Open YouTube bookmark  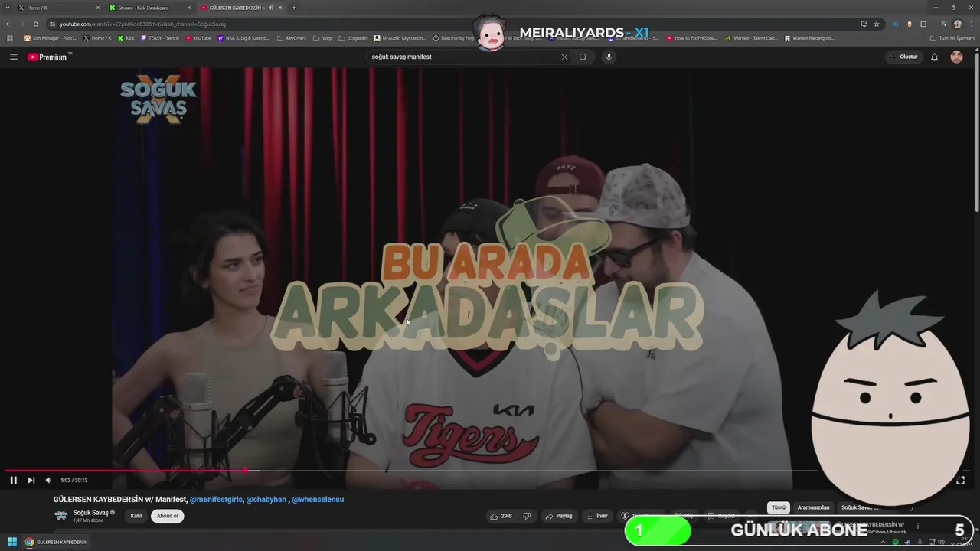coord(198,37)
